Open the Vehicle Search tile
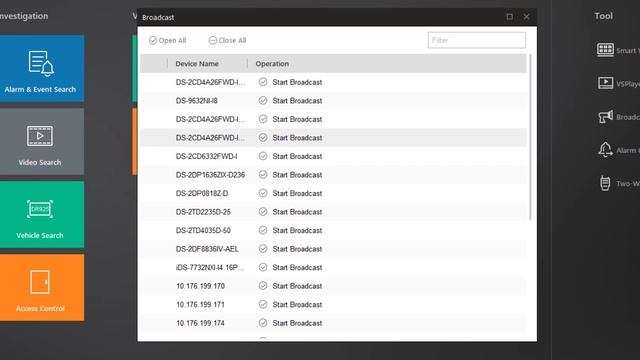 click(x=42, y=215)
